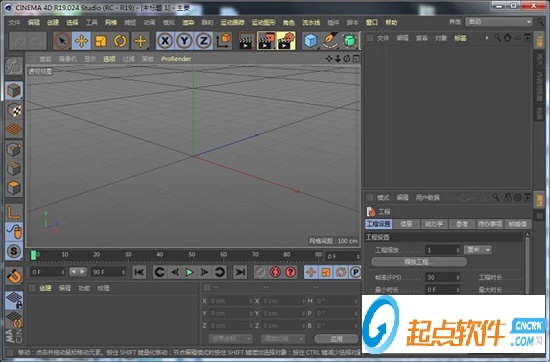Open the ProRender viewport menu
This screenshot has height=362, width=550.
(176, 59)
